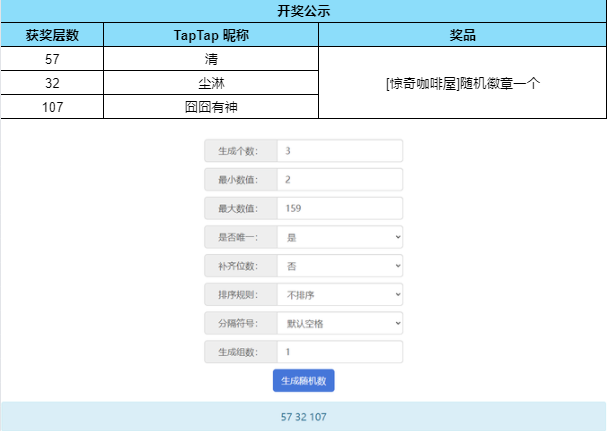Click the 获奖层数 column header
The width and height of the screenshot is (607, 431).
(52, 35)
